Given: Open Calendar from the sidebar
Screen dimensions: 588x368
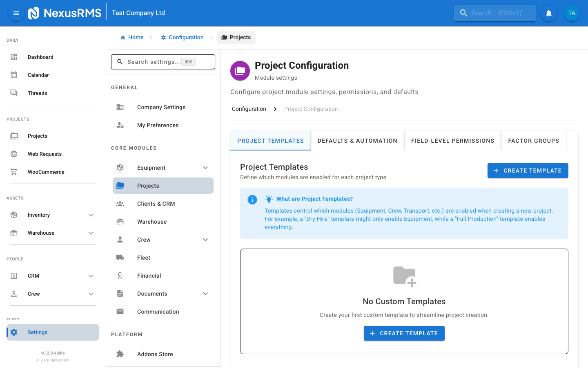Looking at the screenshot, I should pos(38,75).
